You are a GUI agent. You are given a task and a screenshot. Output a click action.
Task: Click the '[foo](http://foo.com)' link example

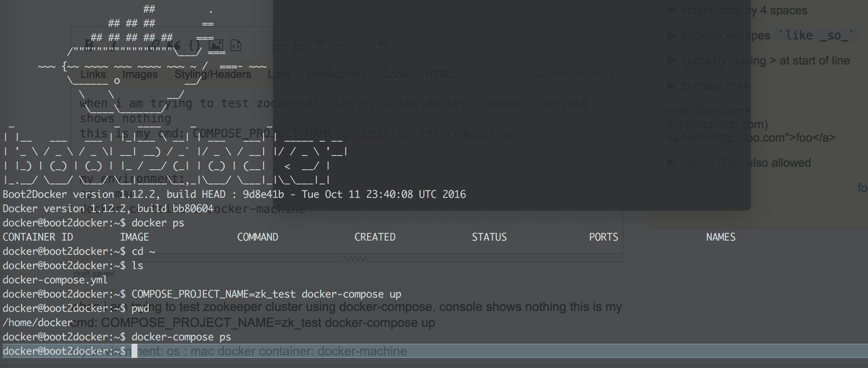point(717,124)
